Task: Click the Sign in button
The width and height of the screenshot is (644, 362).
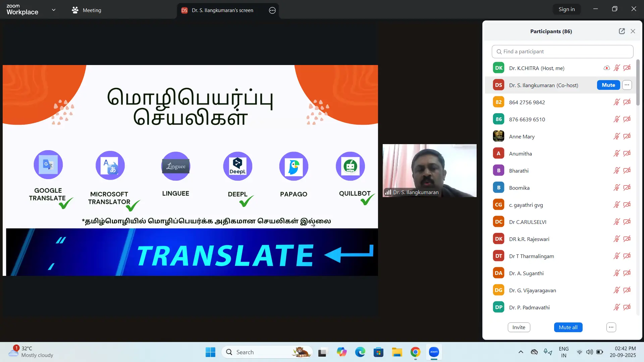Action: [567, 9]
